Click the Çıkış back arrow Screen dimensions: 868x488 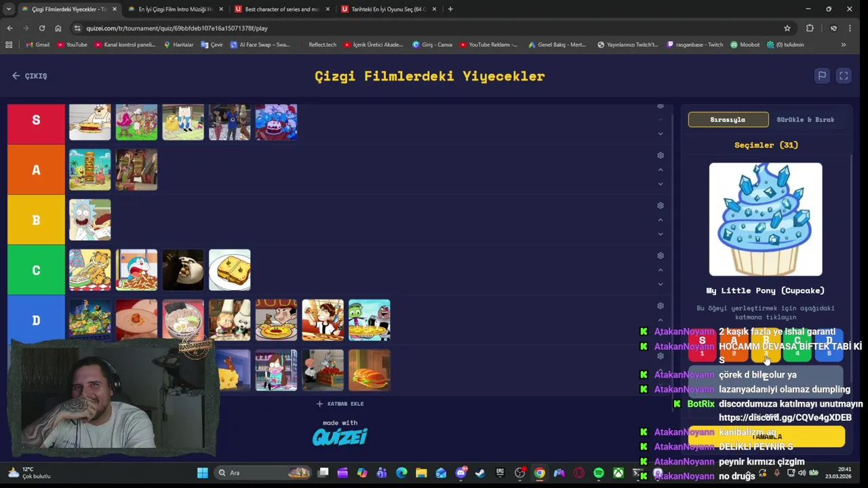[x=29, y=76]
